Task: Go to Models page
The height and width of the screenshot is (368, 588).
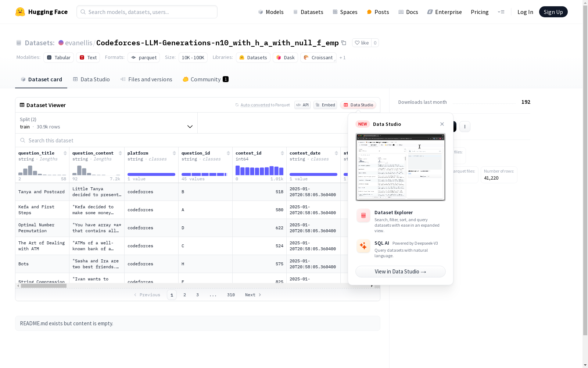Action: pyautogui.click(x=271, y=12)
